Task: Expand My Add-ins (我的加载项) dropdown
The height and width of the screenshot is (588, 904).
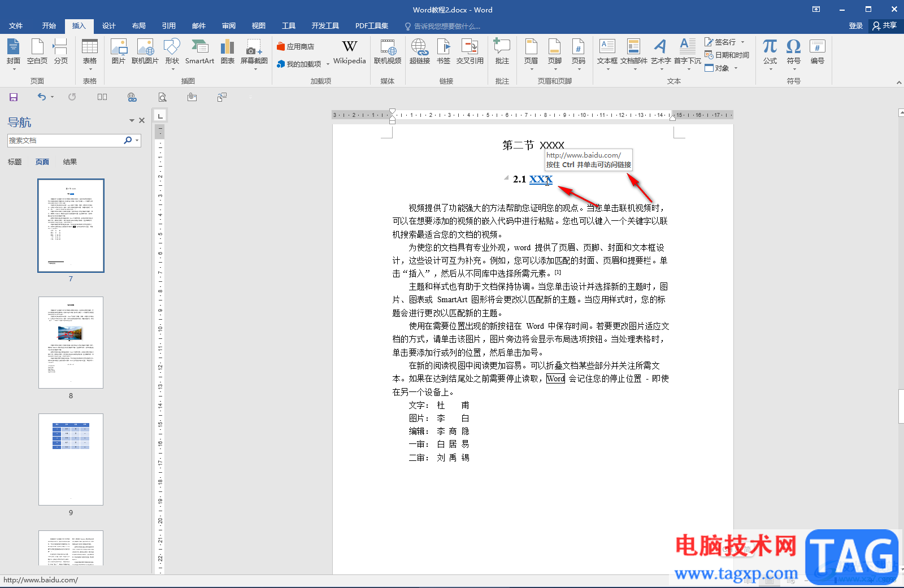Action: click(x=328, y=64)
